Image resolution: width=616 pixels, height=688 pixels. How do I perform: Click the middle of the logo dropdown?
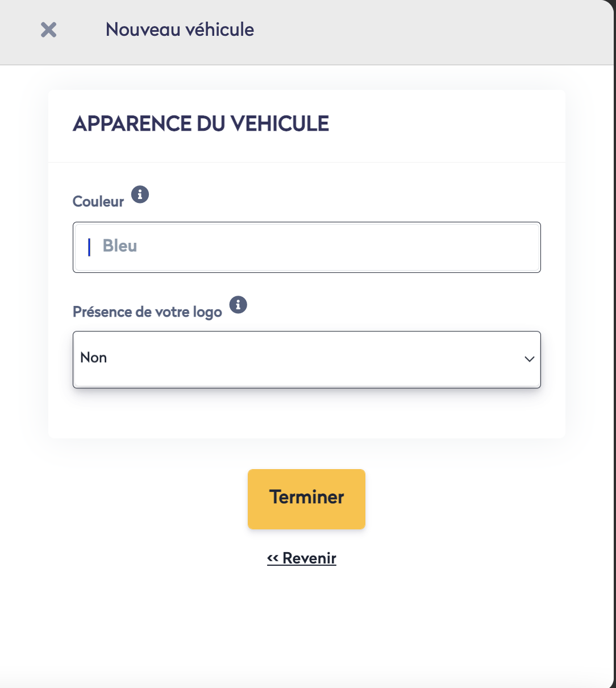click(x=307, y=359)
